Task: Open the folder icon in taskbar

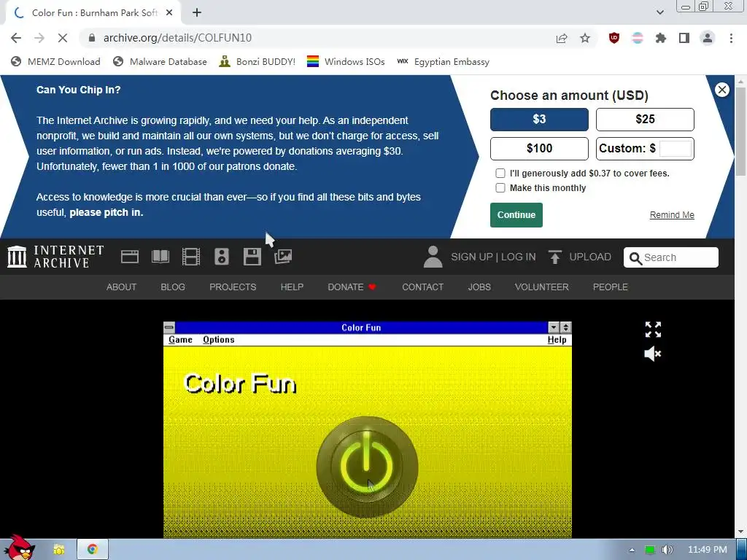Action: click(58, 550)
